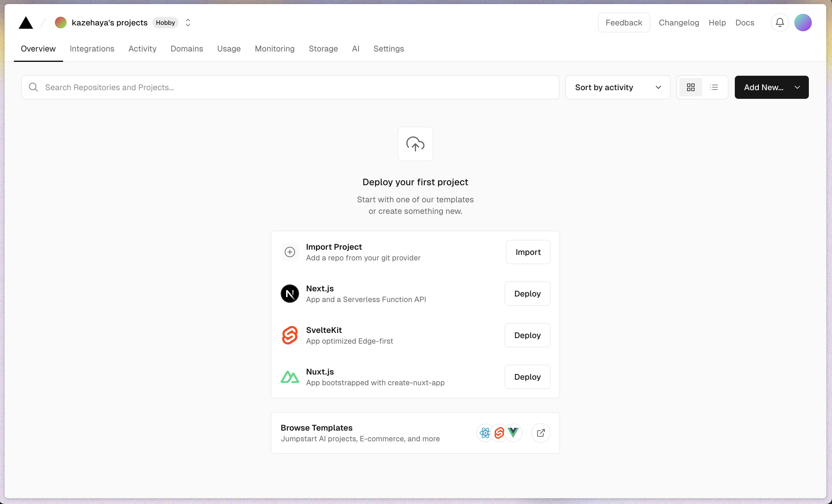This screenshot has height=504, width=832.
Task: Open the Storage tab
Action: tap(323, 49)
